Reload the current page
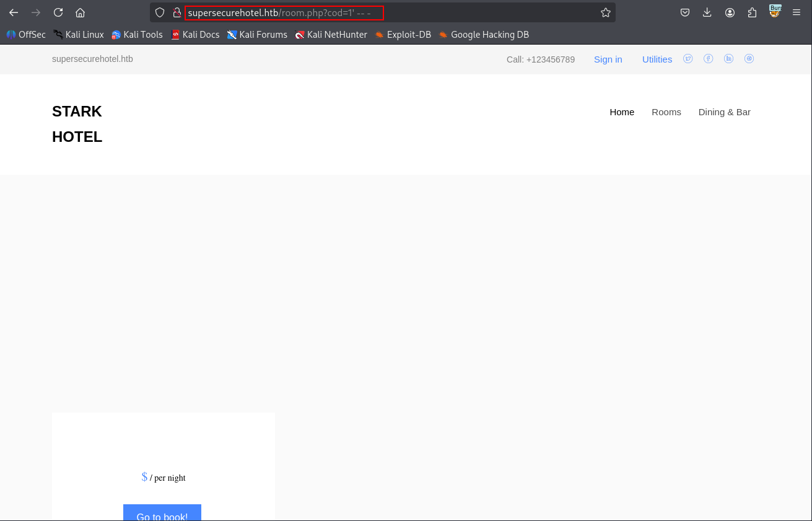Image resolution: width=812 pixels, height=521 pixels. pos(58,12)
